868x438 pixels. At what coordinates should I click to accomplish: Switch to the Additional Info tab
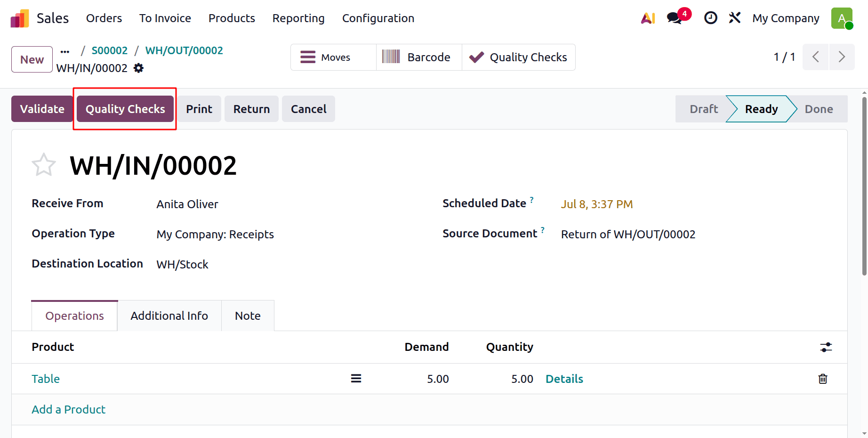pos(169,316)
